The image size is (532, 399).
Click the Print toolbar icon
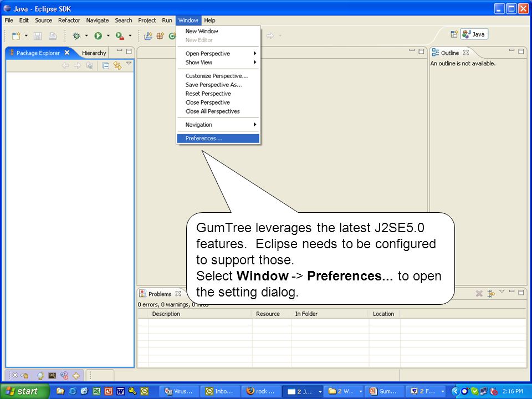click(53, 36)
